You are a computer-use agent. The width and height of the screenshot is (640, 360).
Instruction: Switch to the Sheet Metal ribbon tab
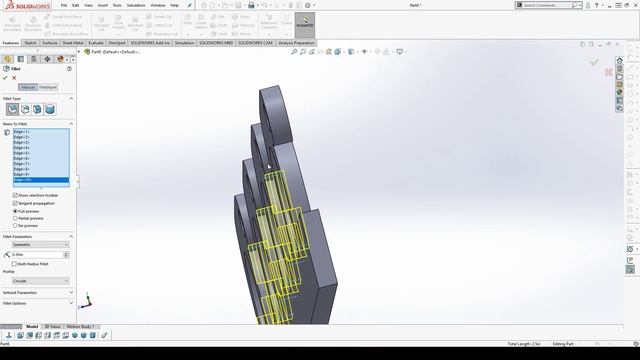pos(73,43)
